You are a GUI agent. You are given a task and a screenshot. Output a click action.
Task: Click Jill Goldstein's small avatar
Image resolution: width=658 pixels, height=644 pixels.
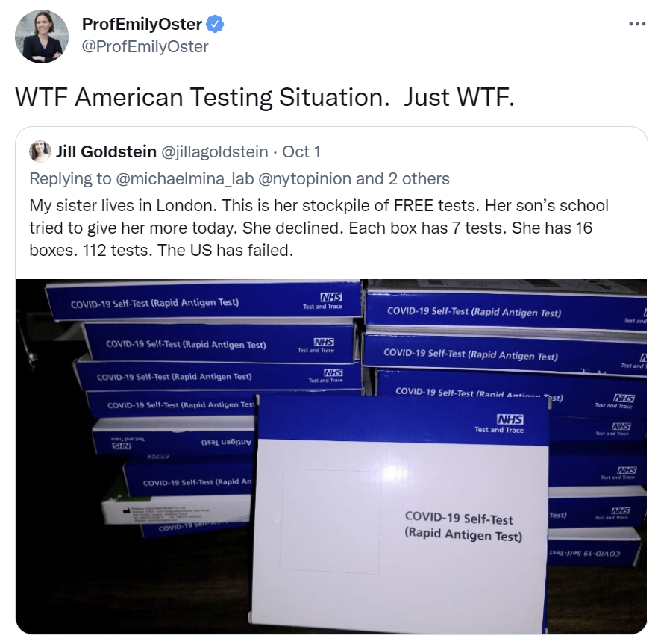point(40,151)
